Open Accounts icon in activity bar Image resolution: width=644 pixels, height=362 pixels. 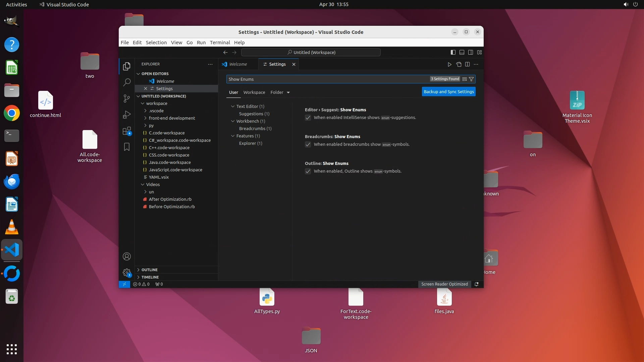coord(127,256)
